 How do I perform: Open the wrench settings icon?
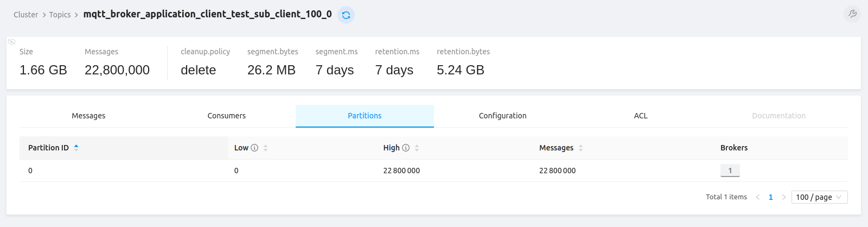click(852, 14)
